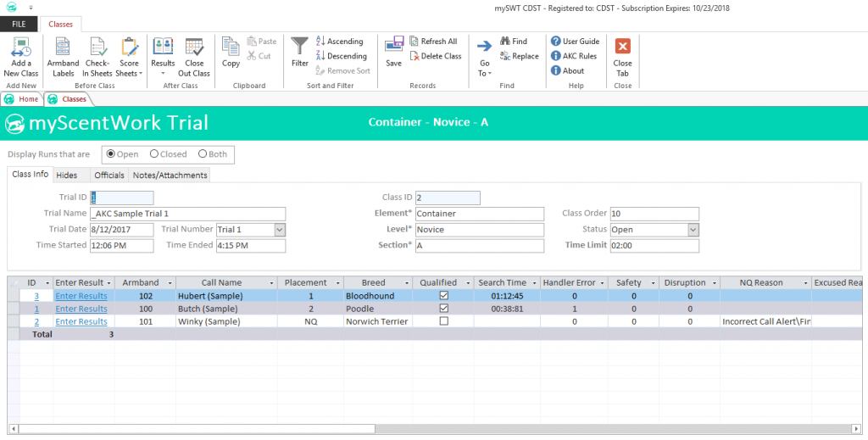Viewport: 868px width, 440px height.
Task: Open Placement column filter arrow
Action: click(337, 283)
